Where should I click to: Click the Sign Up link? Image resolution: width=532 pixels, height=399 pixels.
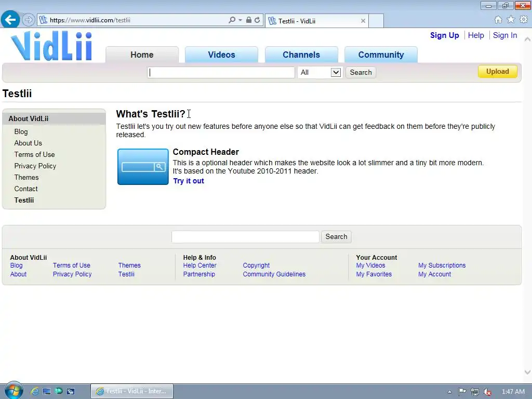click(445, 35)
